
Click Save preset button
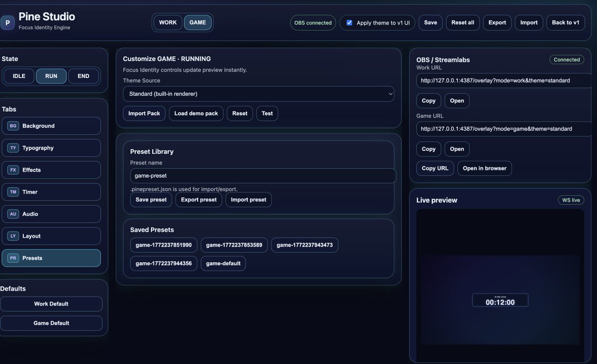click(x=151, y=199)
